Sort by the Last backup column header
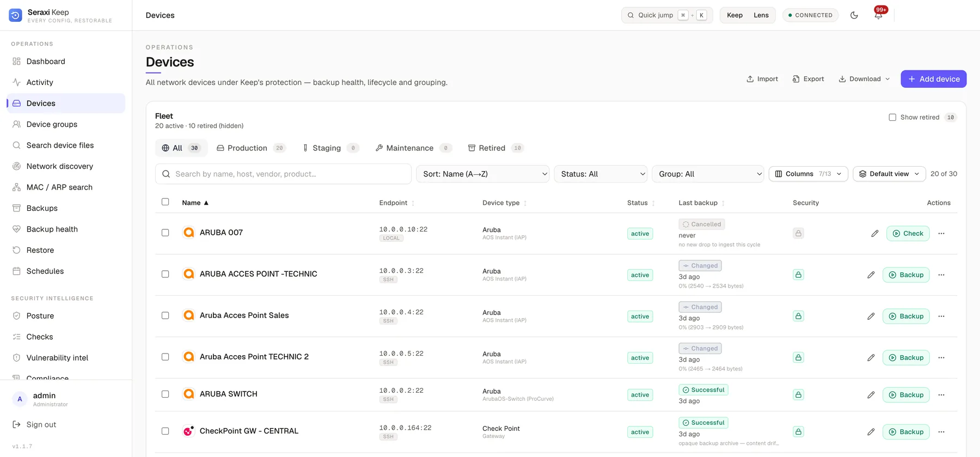The width and height of the screenshot is (980, 457). point(702,203)
